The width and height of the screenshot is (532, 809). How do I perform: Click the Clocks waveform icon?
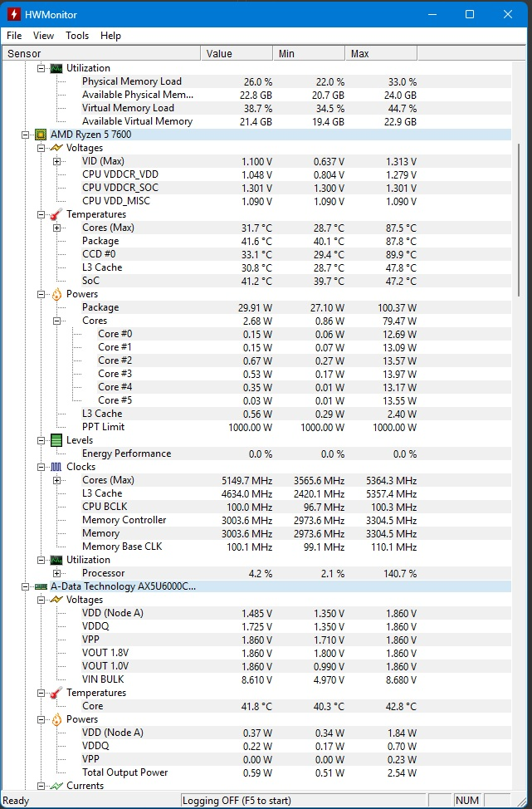coord(56,467)
